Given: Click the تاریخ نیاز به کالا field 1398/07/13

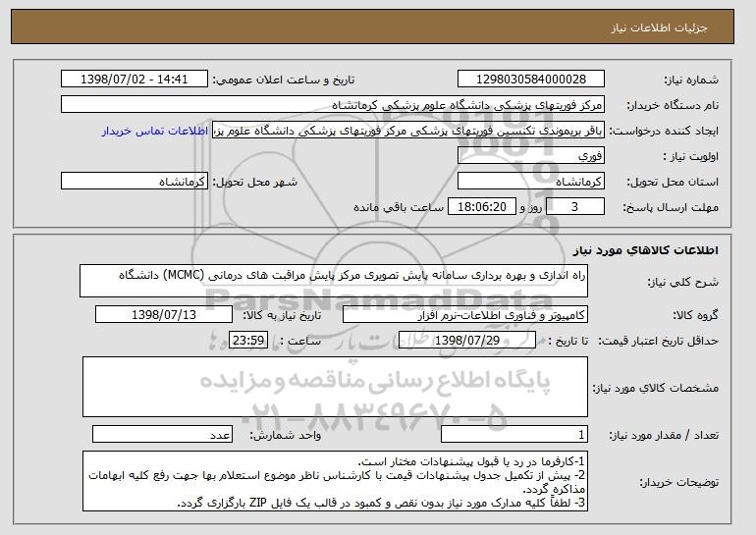Looking at the screenshot, I should pos(164,315).
